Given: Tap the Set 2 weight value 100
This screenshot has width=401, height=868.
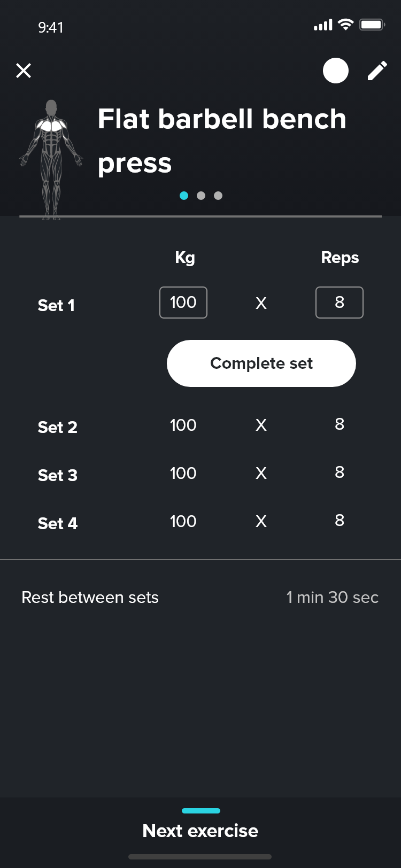Looking at the screenshot, I should (x=183, y=425).
